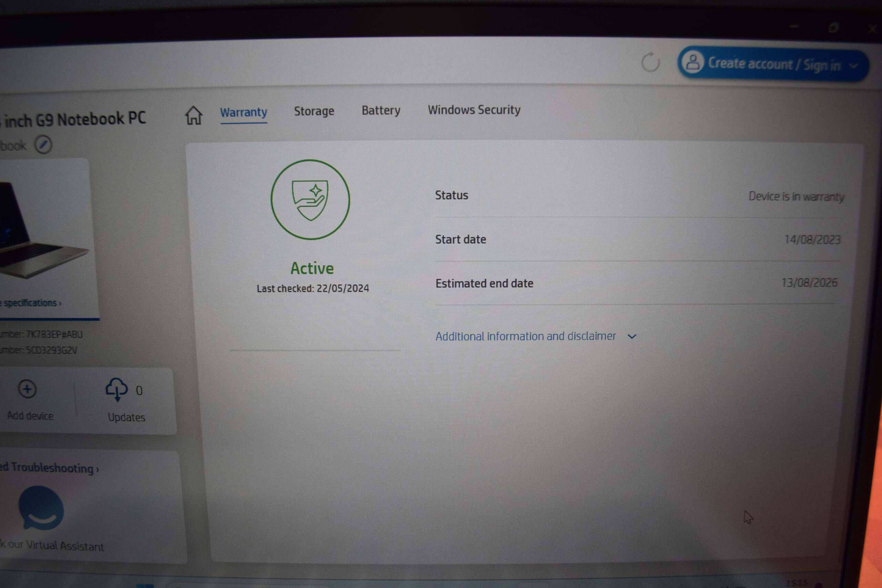Click the Virtual Assistant chat bubble icon
This screenshot has height=588, width=882.
(41, 508)
